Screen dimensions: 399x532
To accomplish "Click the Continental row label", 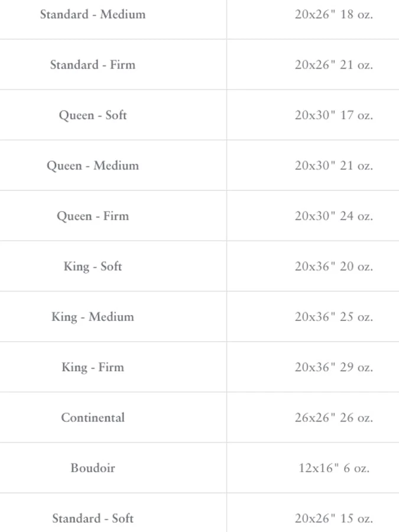I will tap(93, 417).
